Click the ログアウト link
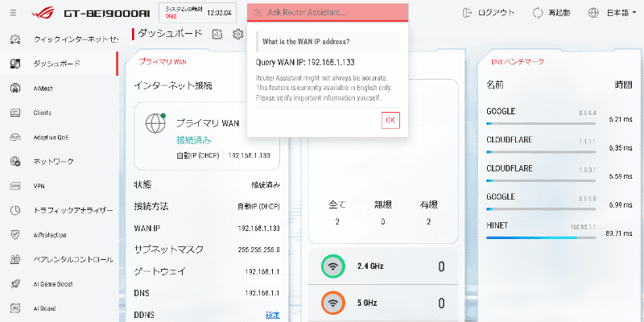This screenshot has height=322, width=644. pos(496,13)
